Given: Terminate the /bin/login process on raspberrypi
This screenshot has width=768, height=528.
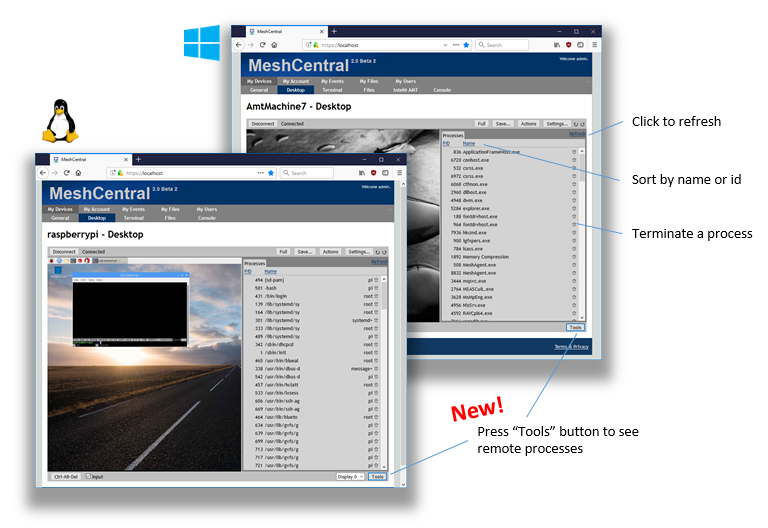Looking at the screenshot, I should (x=376, y=296).
